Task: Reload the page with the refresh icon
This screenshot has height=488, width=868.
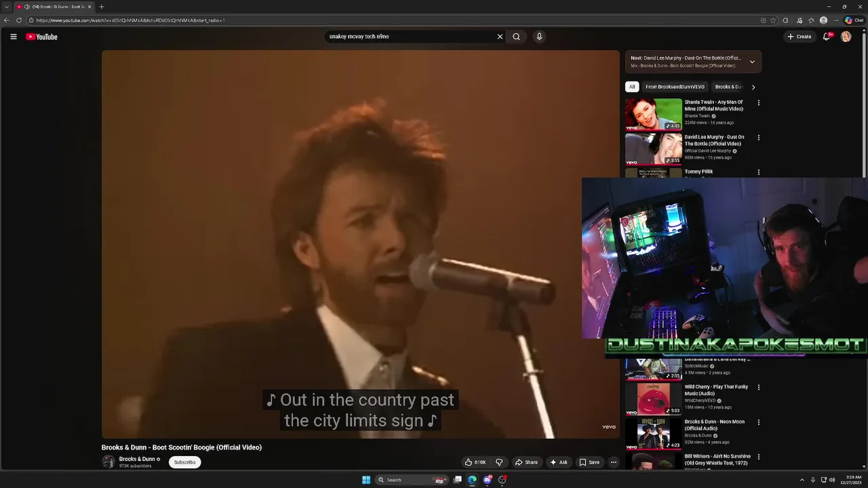Action: (19, 20)
